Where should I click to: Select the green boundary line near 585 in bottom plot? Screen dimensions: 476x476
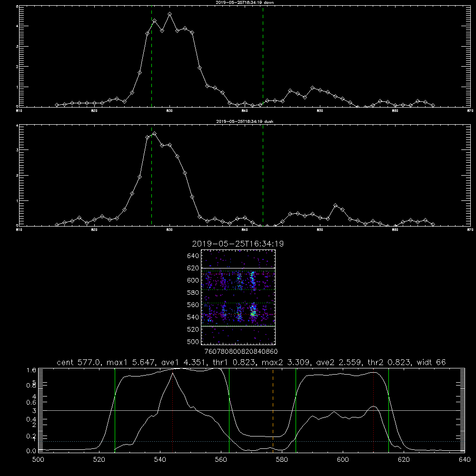point(296,410)
